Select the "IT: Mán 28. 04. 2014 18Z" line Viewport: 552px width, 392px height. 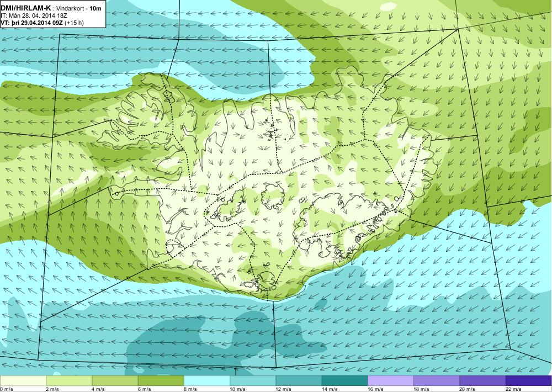(x=34, y=16)
